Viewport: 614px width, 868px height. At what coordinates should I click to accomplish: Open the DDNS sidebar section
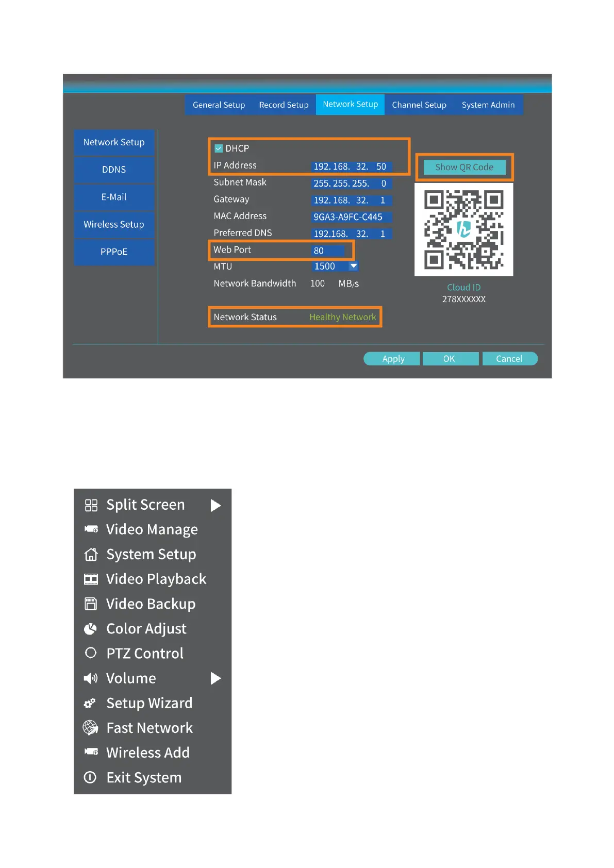(x=114, y=170)
